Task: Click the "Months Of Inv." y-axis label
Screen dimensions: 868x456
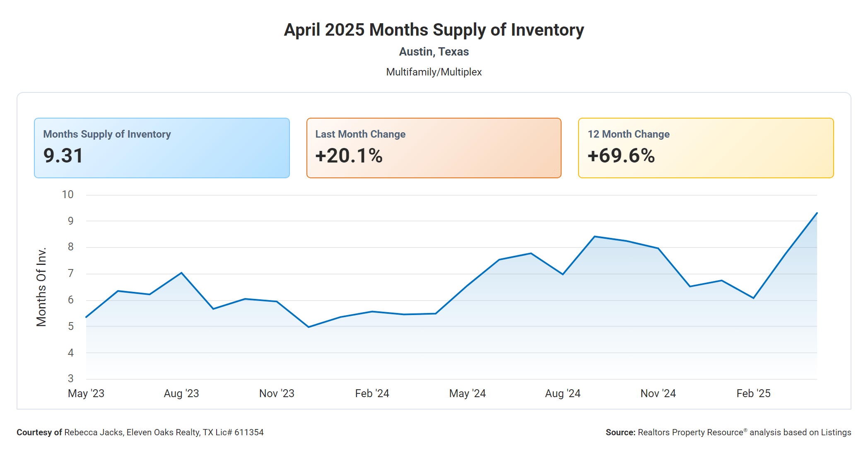Action: pos(41,287)
